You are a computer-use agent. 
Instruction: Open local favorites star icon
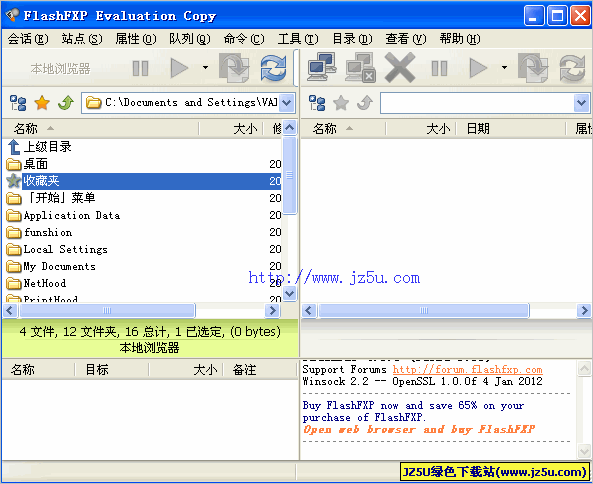pos(42,102)
